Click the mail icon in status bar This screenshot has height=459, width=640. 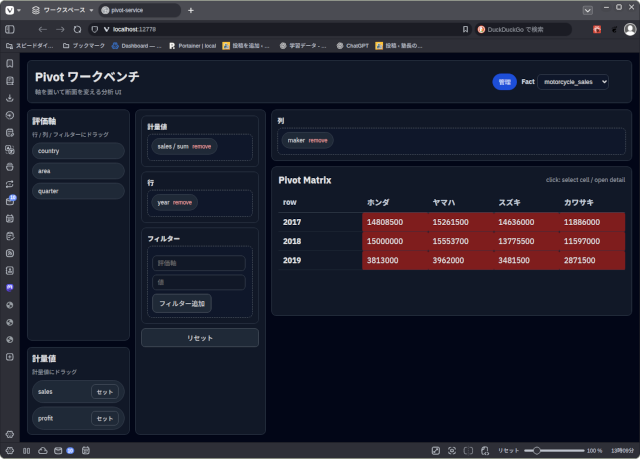tap(57, 451)
